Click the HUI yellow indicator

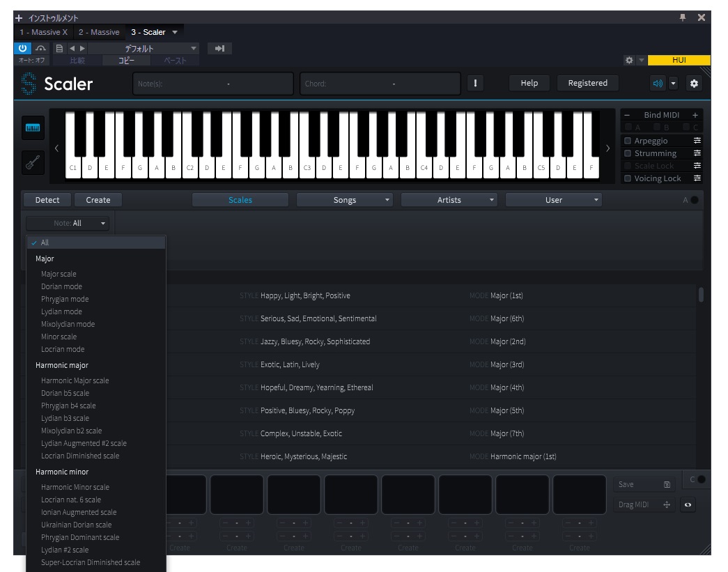(679, 60)
